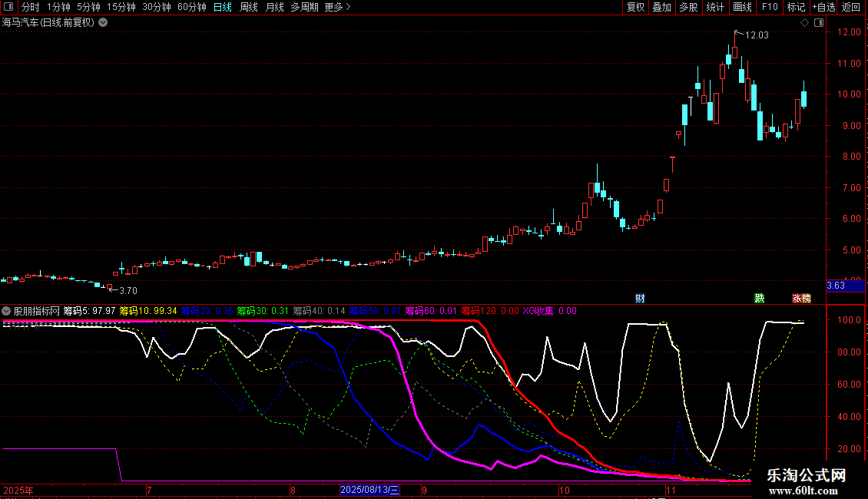868x499 pixels.
Task: Expand 更多 period options
Action: tap(337, 8)
